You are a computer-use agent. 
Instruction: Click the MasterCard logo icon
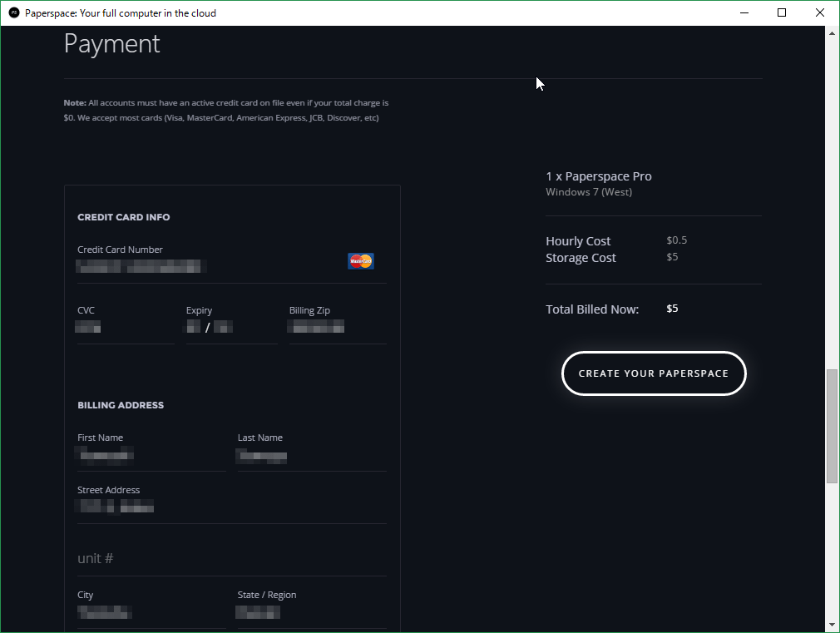(x=361, y=261)
